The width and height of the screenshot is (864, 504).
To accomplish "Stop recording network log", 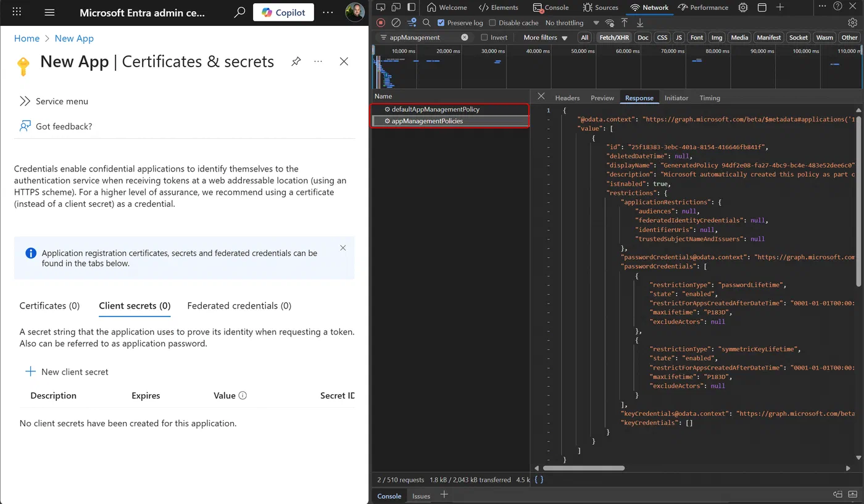I will click(381, 23).
